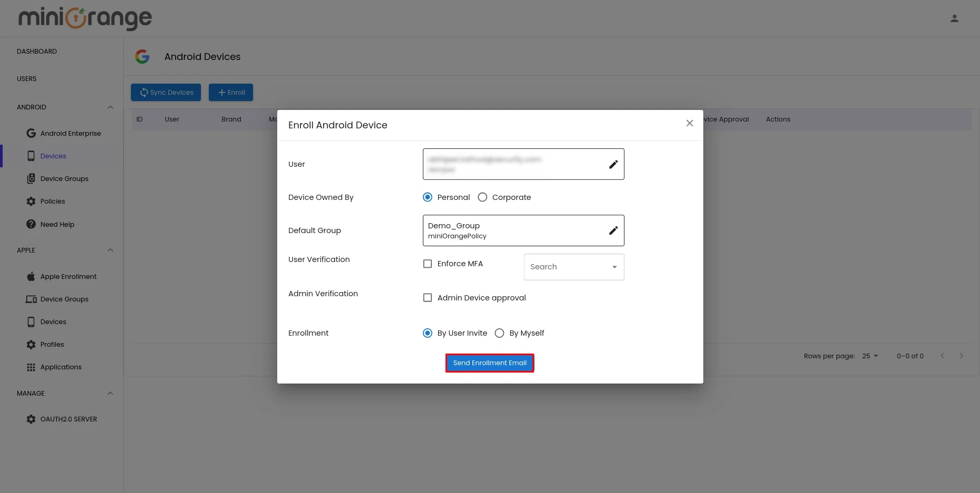Edit the Default Group using the pencil icon
The image size is (980, 493).
[x=613, y=230]
